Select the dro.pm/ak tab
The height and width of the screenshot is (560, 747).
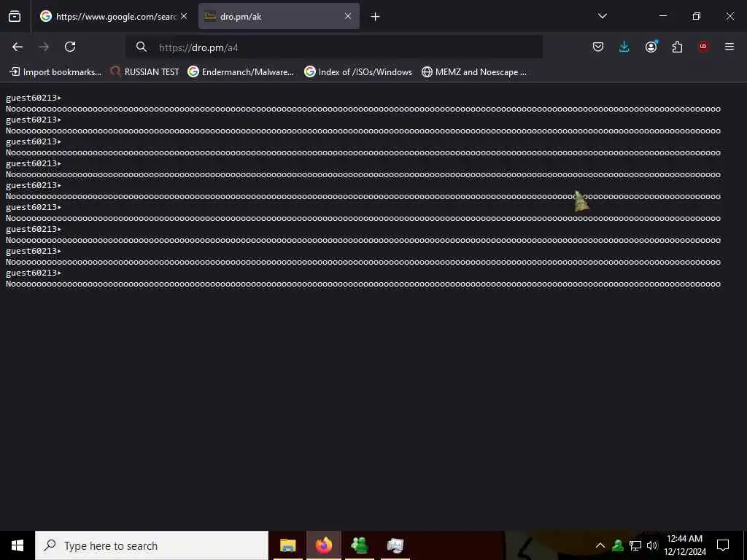(279, 17)
